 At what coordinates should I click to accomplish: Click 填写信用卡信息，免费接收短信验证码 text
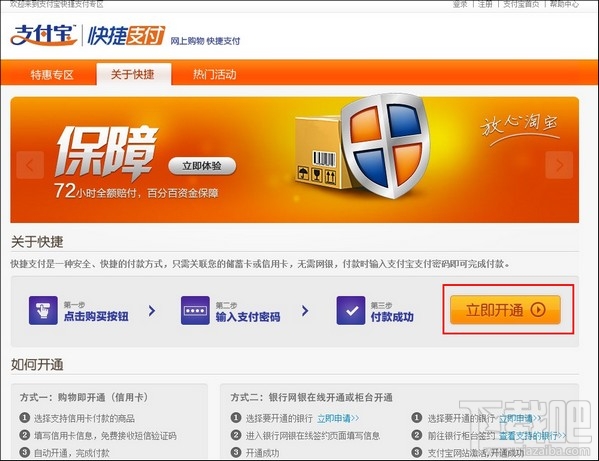point(105,435)
